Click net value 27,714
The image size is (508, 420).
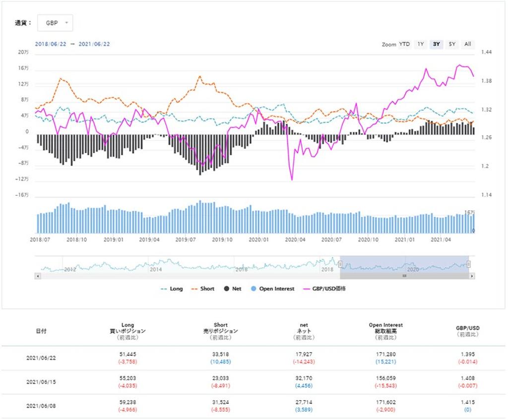click(x=304, y=402)
